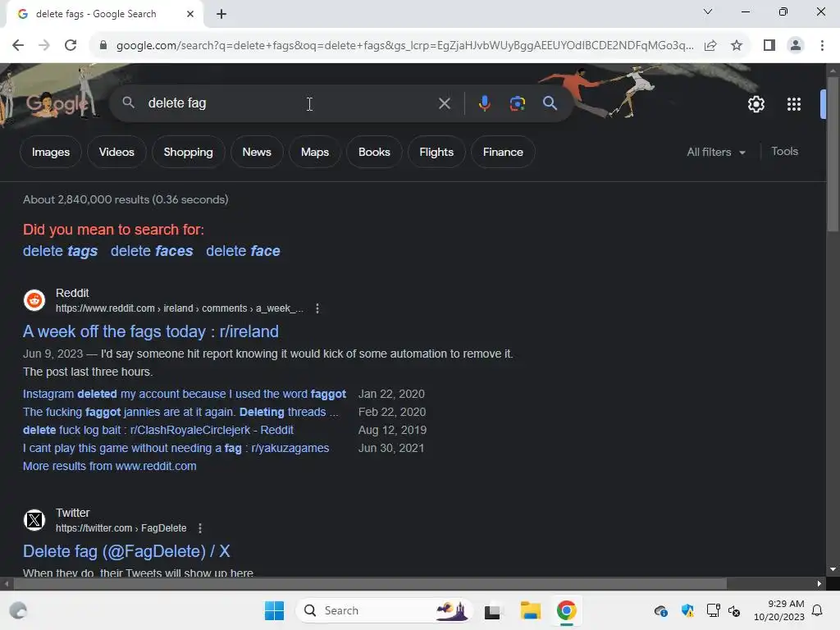Search by image with Lens icon
The width and height of the screenshot is (840, 630).
pos(517,103)
